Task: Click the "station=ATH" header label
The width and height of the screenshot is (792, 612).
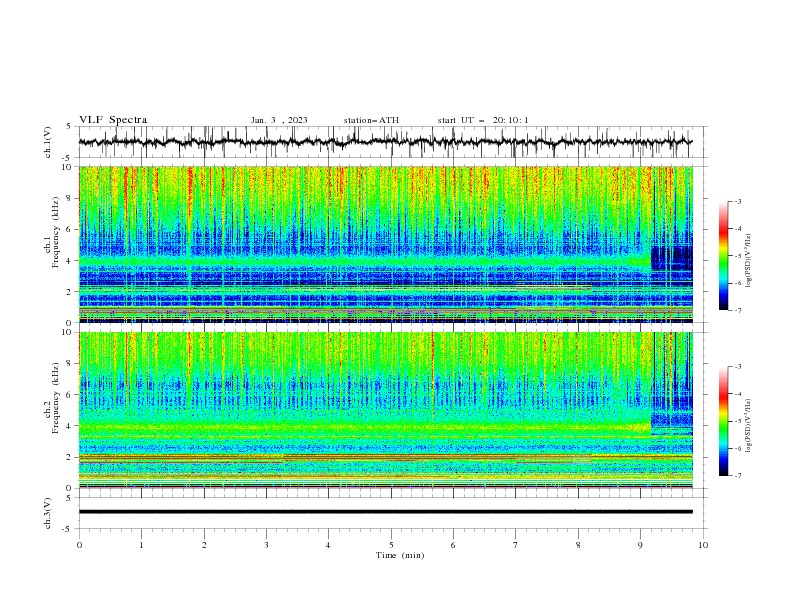Action: [371, 120]
